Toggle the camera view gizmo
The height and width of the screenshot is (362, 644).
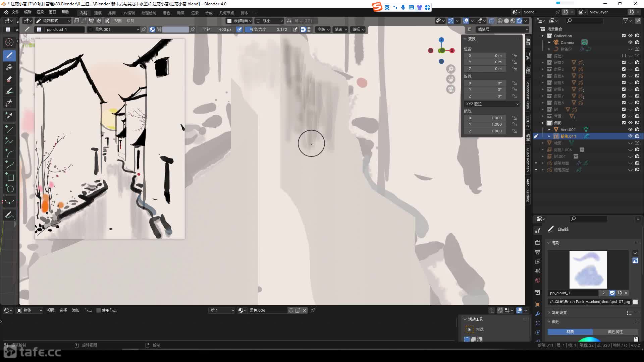451,89
